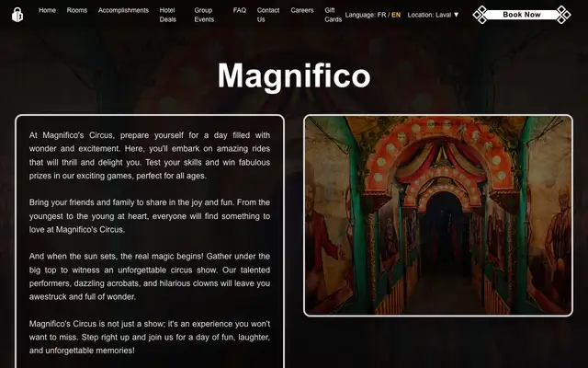The width and height of the screenshot is (588, 368).
Task: Click the Magnifico heading
Action: [x=294, y=75]
